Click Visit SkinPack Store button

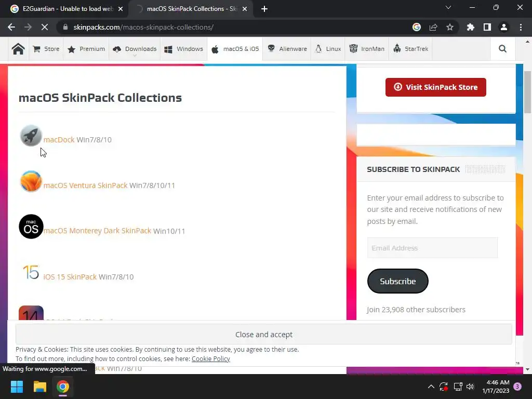click(x=436, y=87)
